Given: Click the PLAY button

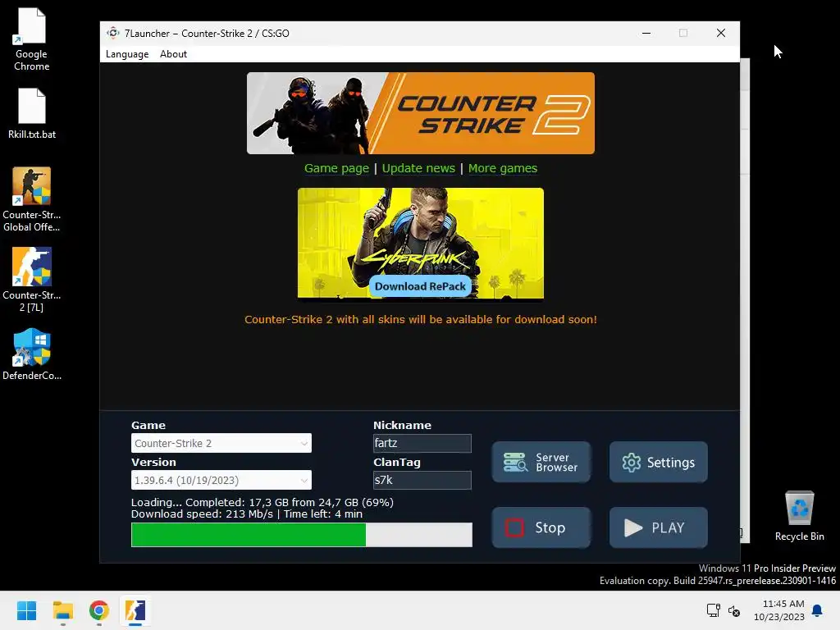Looking at the screenshot, I should coord(659,527).
